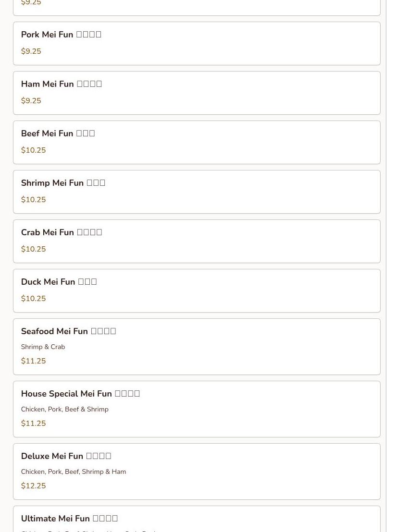The width and height of the screenshot is (396, 532).
Task: Click the House Special Mei Fun title
Action: pyautogui.click(x=80, y=394)
